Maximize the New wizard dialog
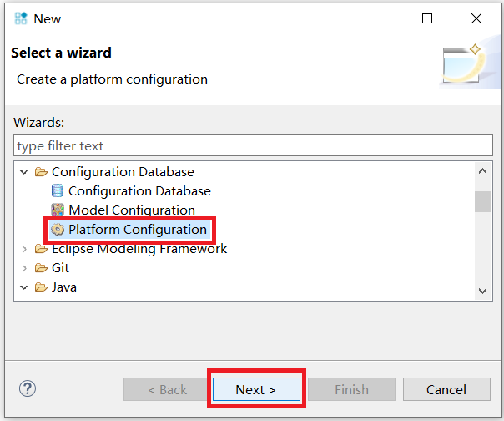This screenshot has height=421, width=504. point(427,18)
